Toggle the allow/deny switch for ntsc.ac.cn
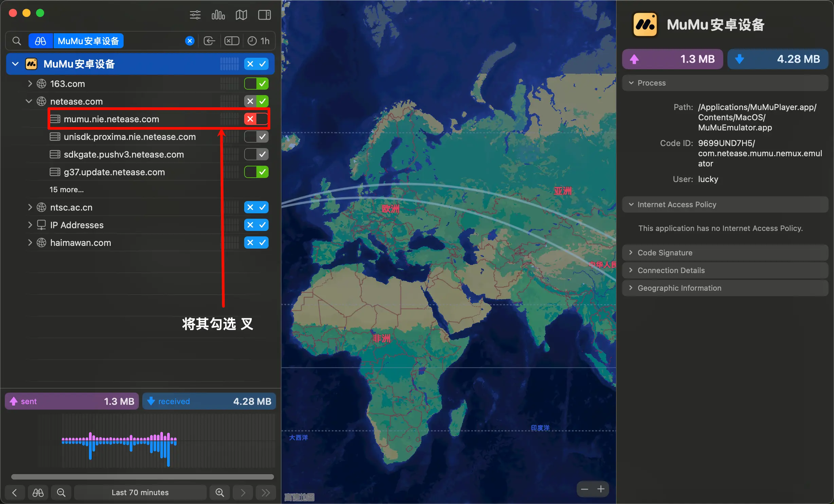834x504 pixels. click(x=256, y=207)
